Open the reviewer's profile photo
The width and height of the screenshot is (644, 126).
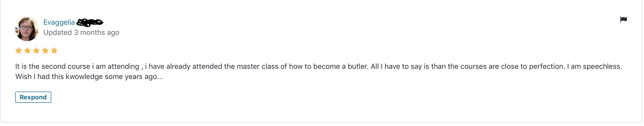[x=27, y=29]
